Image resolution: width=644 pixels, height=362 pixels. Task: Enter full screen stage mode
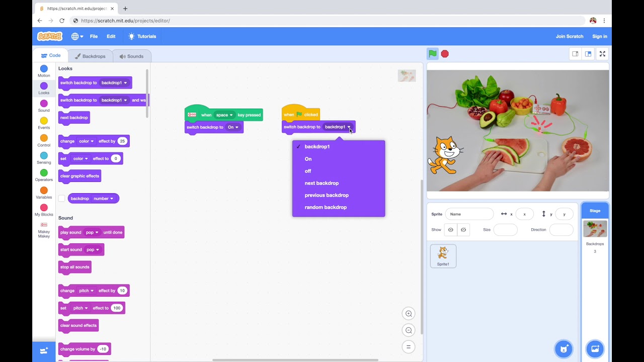(x=602, y=54)
